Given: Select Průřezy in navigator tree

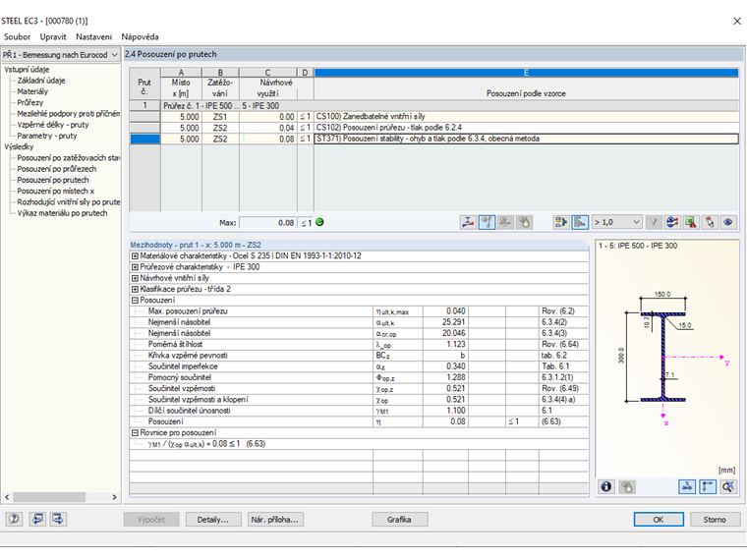Looking at the screenshot, I should tap(30, 102).
